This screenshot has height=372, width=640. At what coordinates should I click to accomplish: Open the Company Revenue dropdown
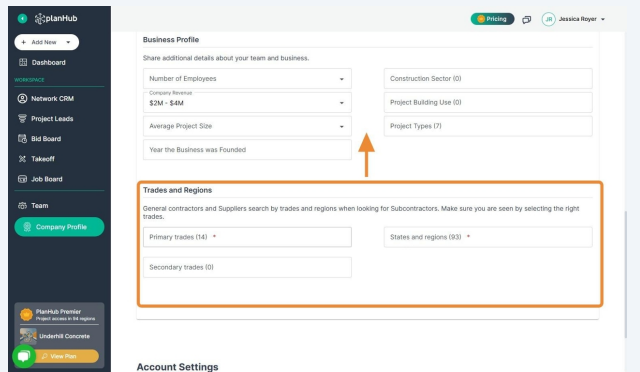click(247, 102)
